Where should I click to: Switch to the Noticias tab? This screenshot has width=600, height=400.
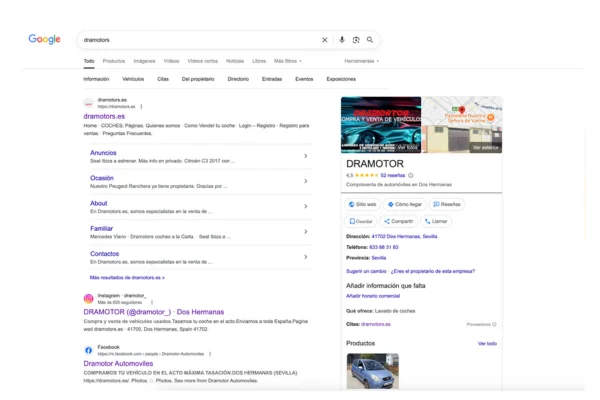point(235,61)
